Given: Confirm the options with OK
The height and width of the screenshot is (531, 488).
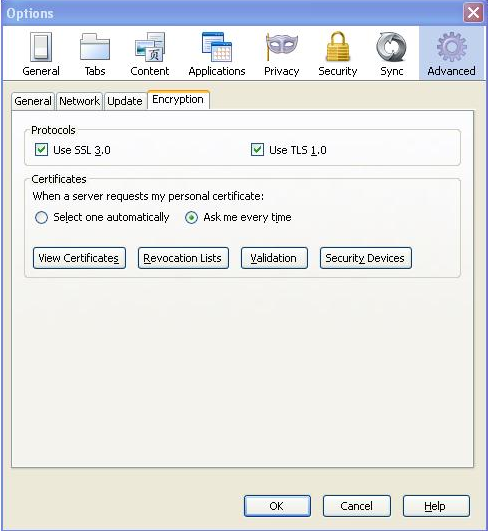Looking at the screenshot, I should click(x=277, y=506).
